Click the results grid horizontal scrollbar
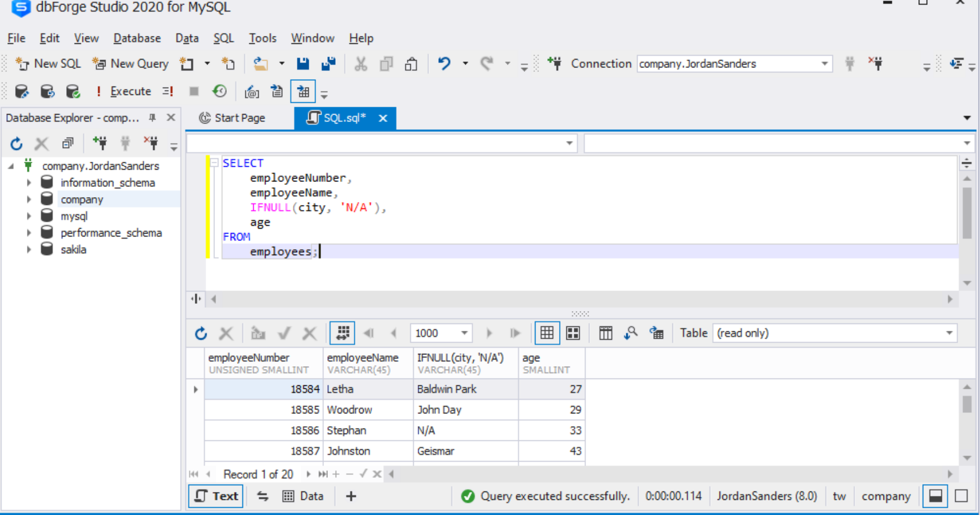 tap(670, 475)
